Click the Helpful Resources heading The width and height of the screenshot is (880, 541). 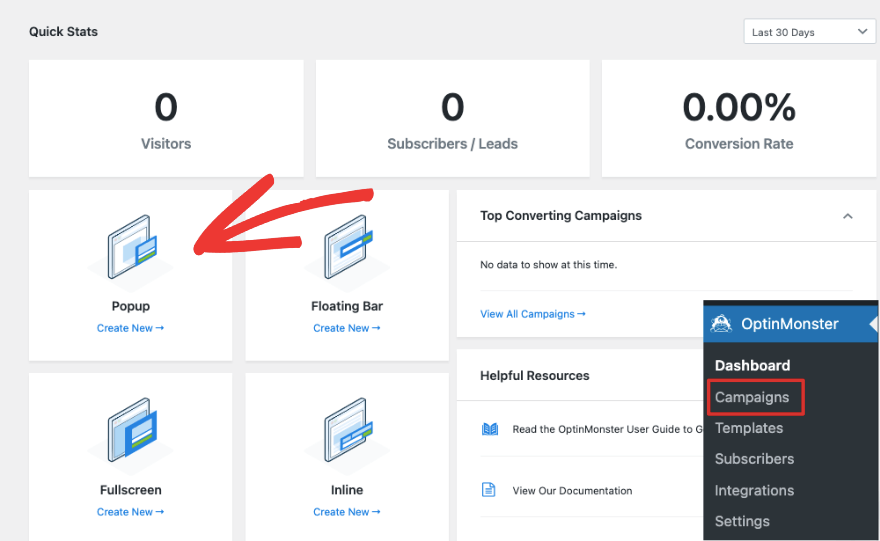[534, 375]
